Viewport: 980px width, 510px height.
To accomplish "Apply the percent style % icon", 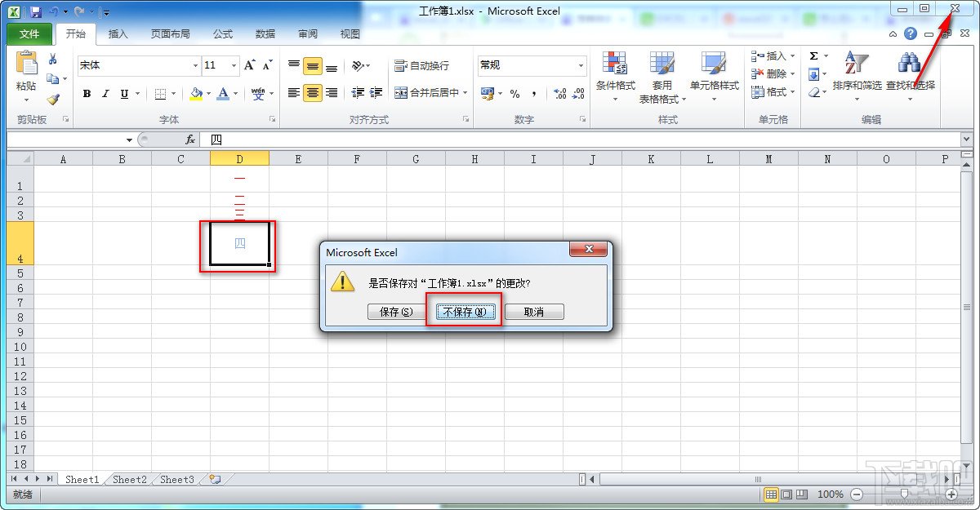I will [515, 93].
